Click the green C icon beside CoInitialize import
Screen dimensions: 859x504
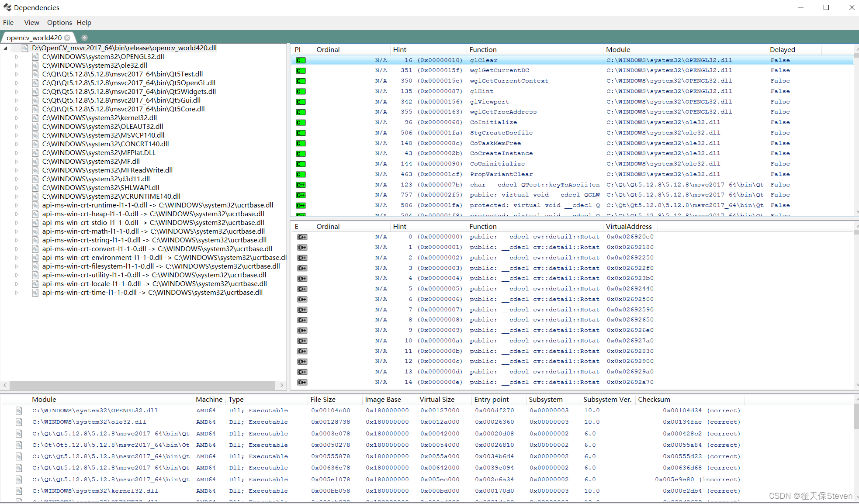pos(301,122)
